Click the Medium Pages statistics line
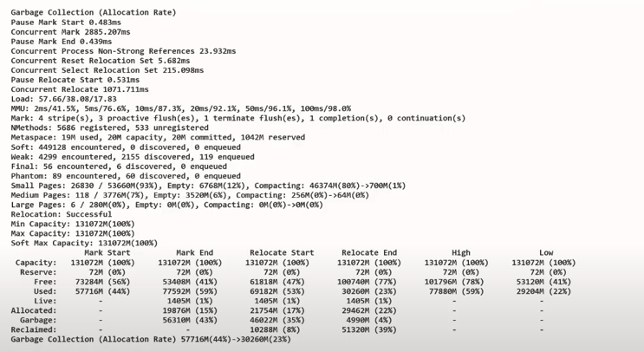 190,195
